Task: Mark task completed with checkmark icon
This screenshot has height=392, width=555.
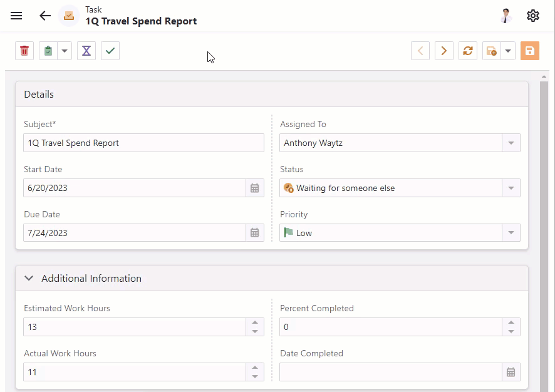Action: click(x=110, y=51)
